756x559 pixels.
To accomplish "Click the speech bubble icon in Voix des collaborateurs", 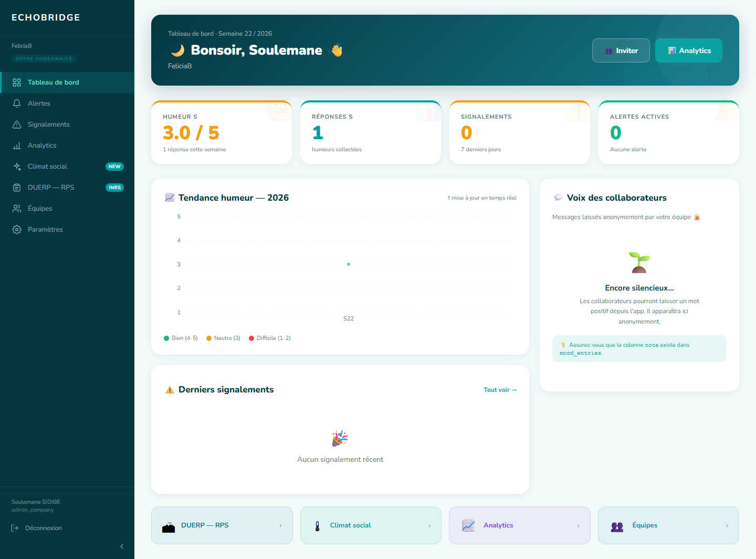I will 559,198.
